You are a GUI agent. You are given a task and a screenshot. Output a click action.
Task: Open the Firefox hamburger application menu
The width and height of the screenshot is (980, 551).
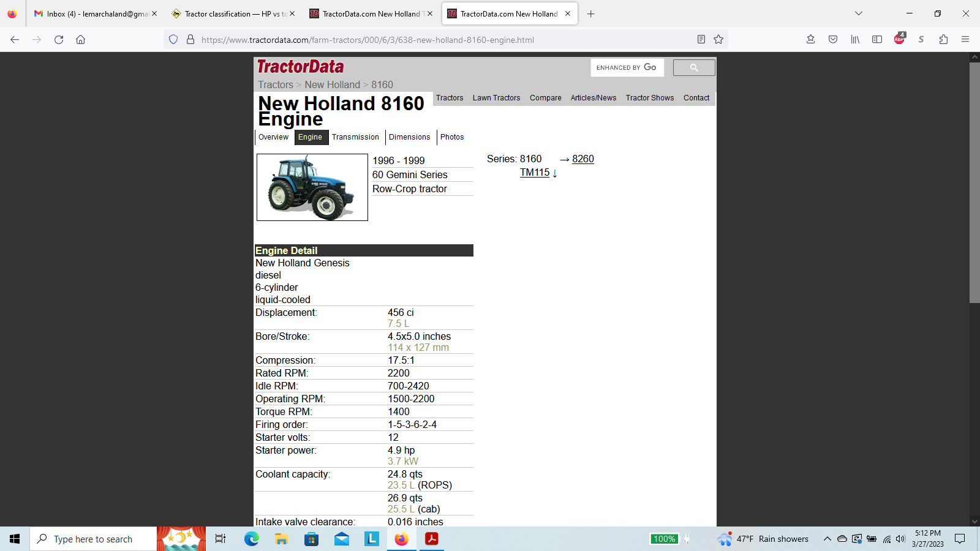tap(965, 40)
